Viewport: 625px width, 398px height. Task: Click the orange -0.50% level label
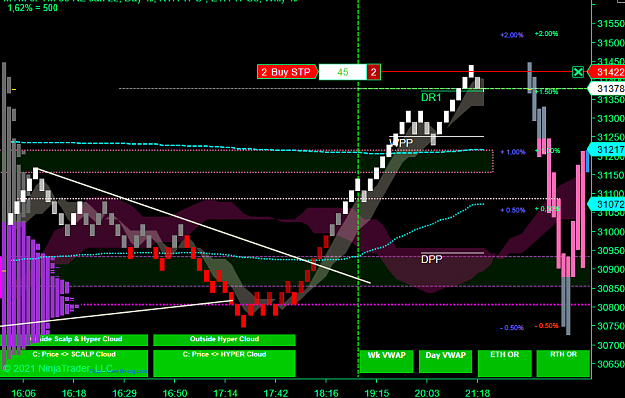pyautogui.click(x=546, y=325)
